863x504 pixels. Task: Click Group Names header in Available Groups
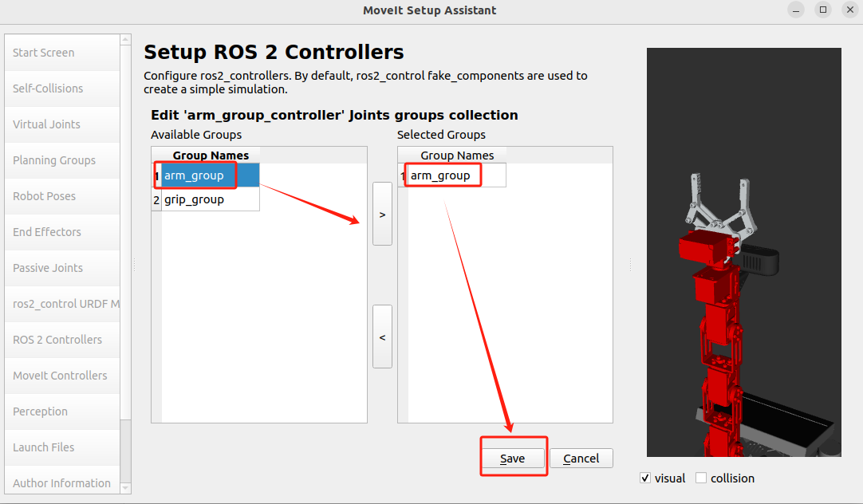(x=211, y=156)
